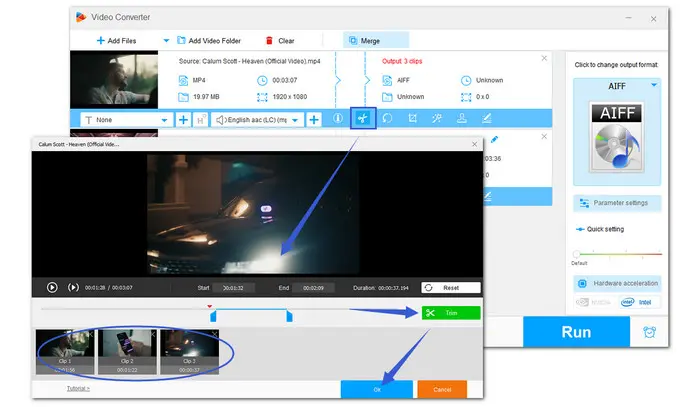Remove first file from the converter list
Viewport: 700px width, 407px height.
tap(544, 58)
